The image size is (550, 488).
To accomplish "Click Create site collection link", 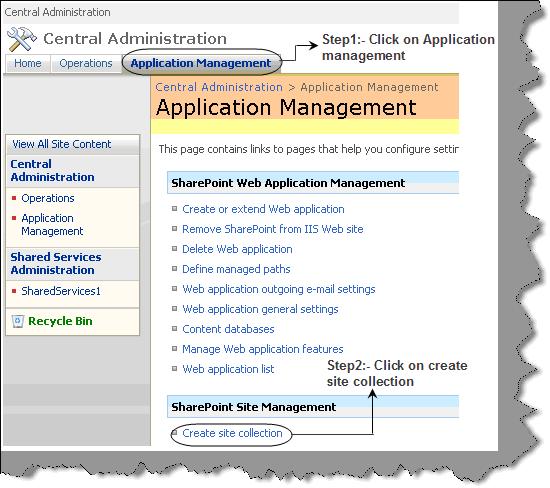I will [232, 433].
